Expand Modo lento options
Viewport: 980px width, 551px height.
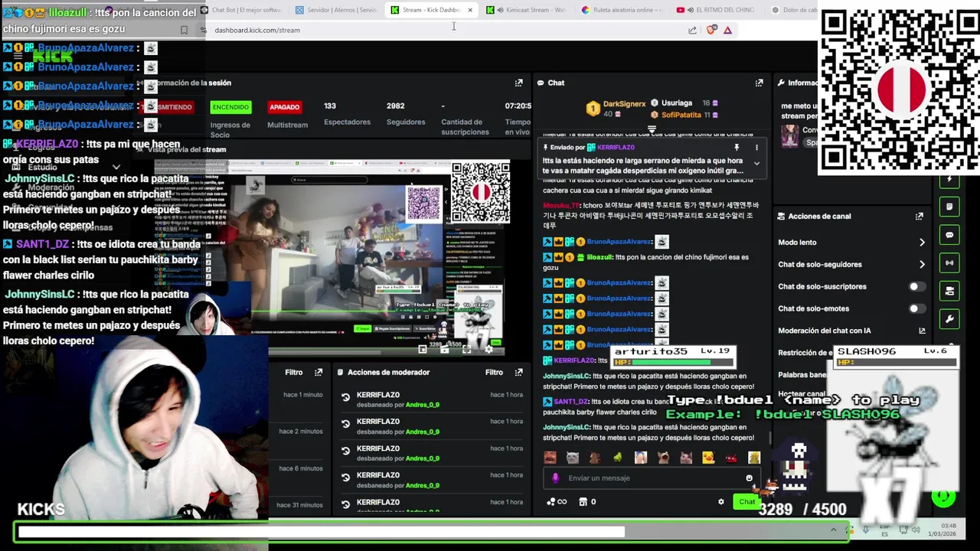click(922, 242)
